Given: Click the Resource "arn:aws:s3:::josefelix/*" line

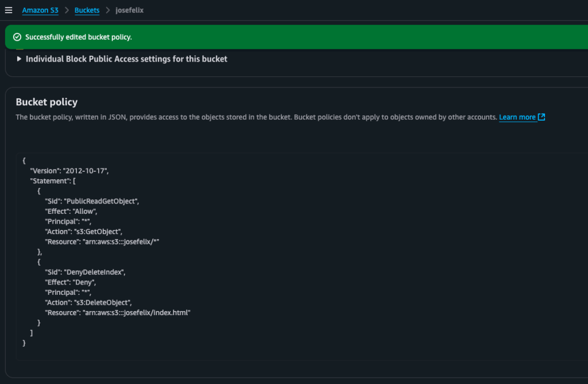Looking at the screenshot, I should (102, 242).
